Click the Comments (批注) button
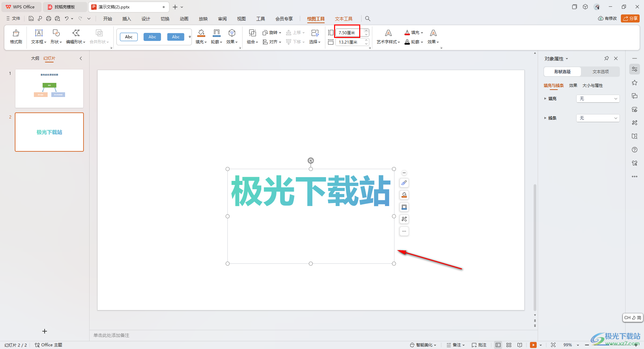Viewport: 644px width, 349px height. 479,345
